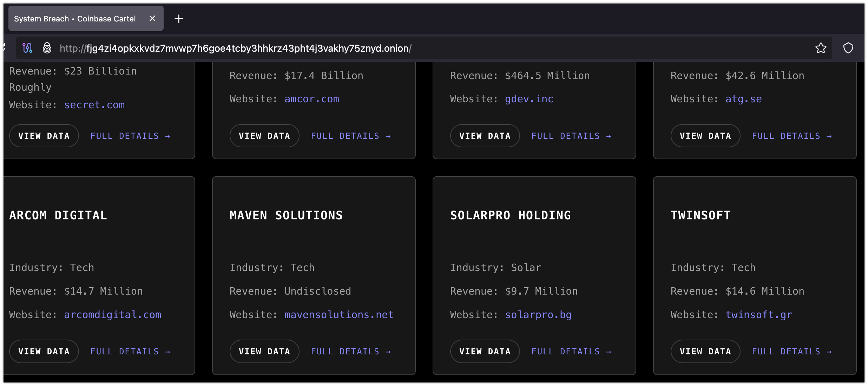Close the System Breach · Coinbase Cartel tab
The height and width of the screenshot is (386, 868).
(x=152, y=18)
